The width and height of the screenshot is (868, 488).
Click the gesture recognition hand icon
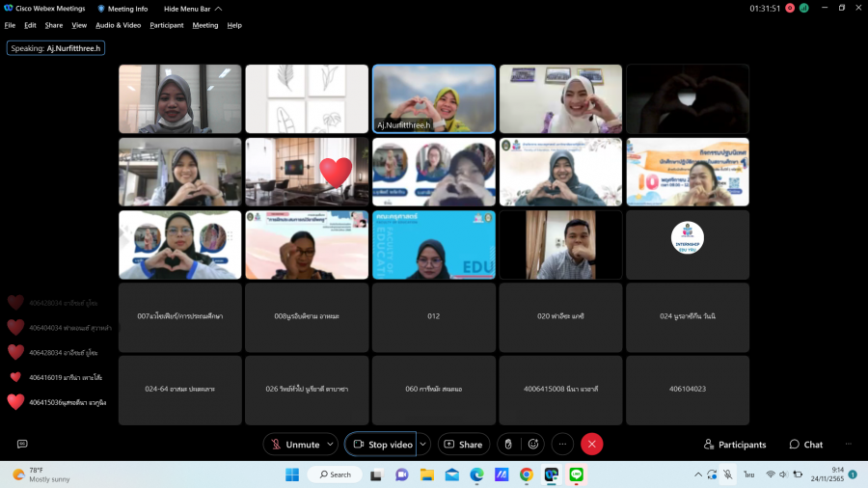click(508, 445)
